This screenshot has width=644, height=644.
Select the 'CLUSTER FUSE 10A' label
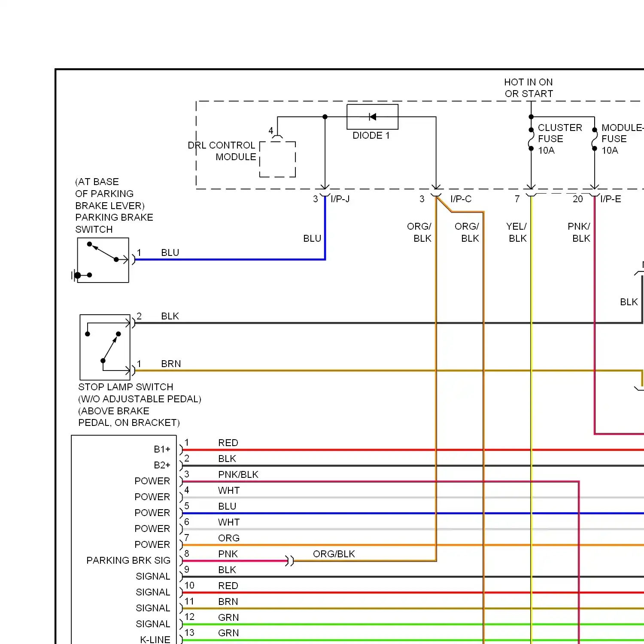(560, 139)
